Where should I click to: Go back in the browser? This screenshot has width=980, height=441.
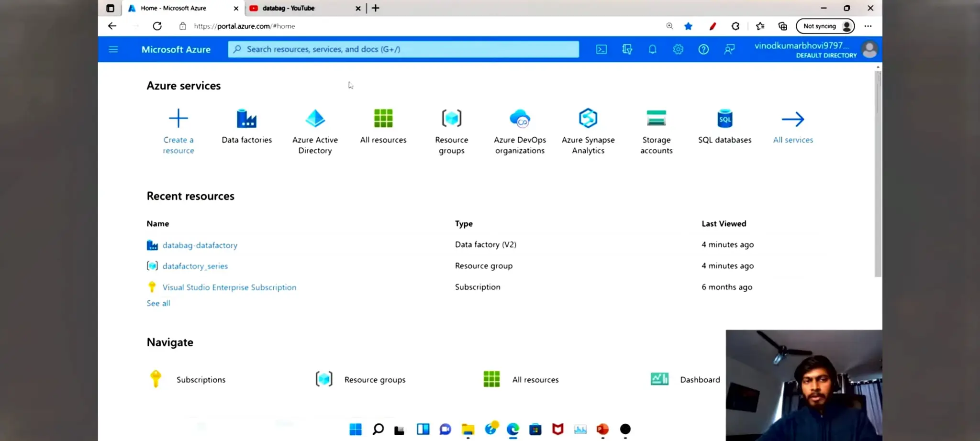pos(112,26)
